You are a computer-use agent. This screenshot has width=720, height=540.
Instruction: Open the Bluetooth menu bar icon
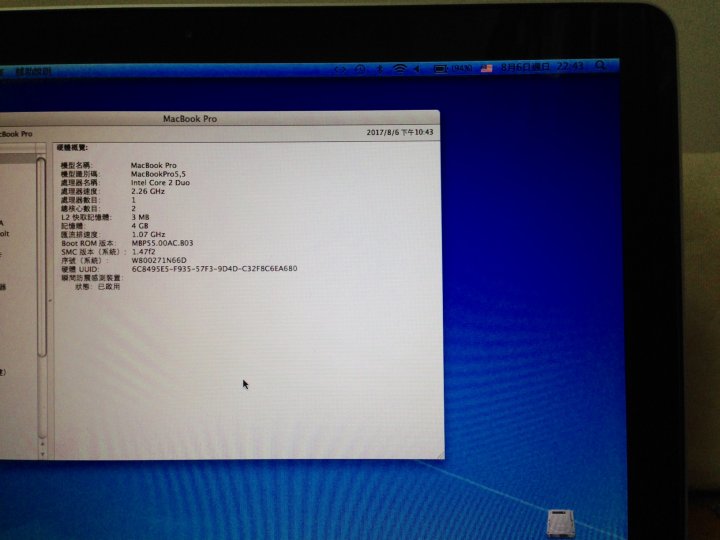pos(380,69)
